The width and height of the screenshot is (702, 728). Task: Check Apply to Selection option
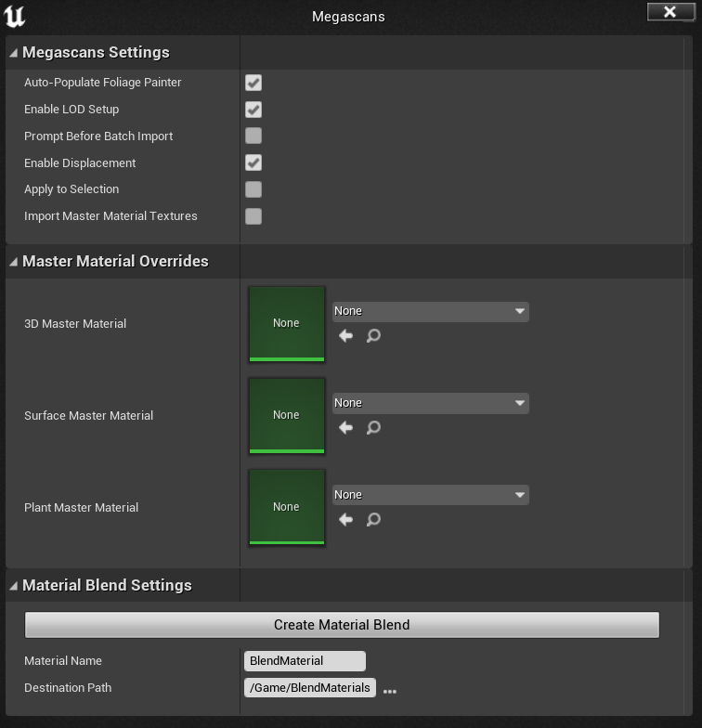[253, 189]
